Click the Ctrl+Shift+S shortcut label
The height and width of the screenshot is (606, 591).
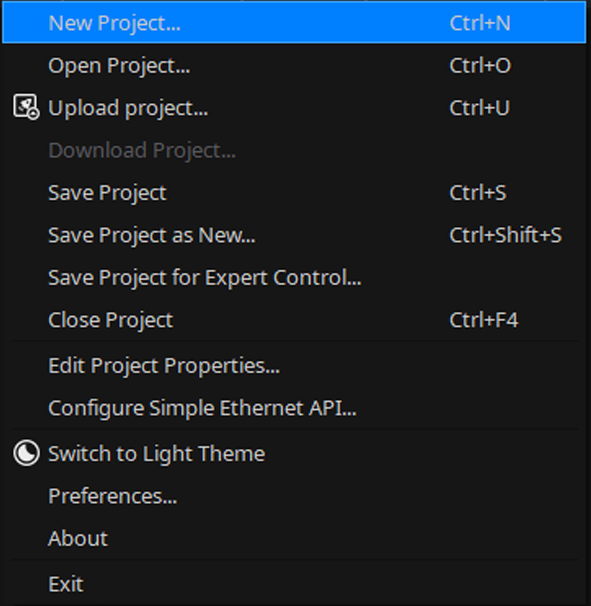pyautogui.click(x=505, y=235)
